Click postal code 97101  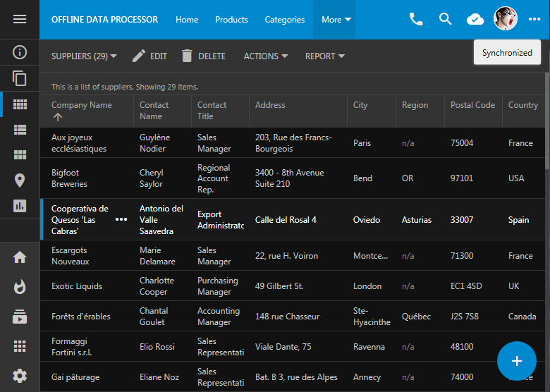pyautogui.click(x=462, y=178)
